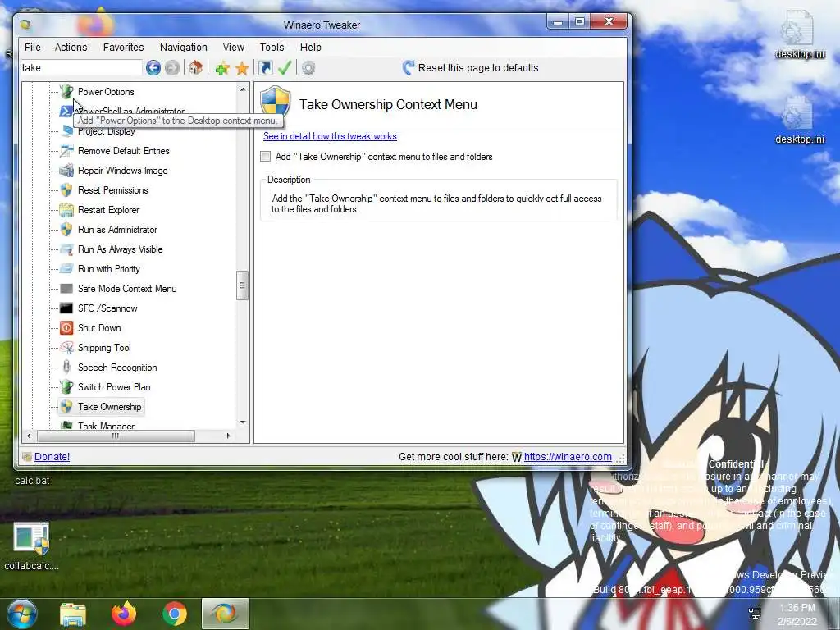Image resolution: width=840 pixels, height=630 pixels.
Task: Select the Task Manager tree item
Action: click(x=106, y=426)
